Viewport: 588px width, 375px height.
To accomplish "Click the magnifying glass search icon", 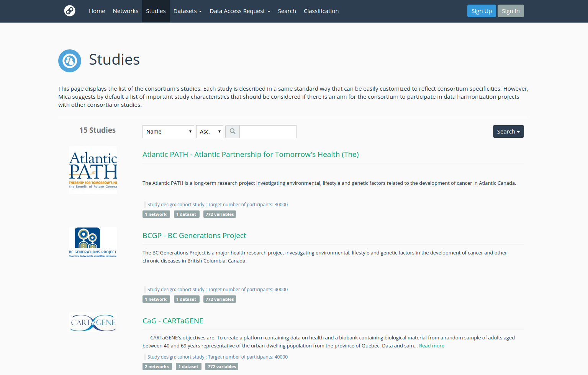I will 233,132.
